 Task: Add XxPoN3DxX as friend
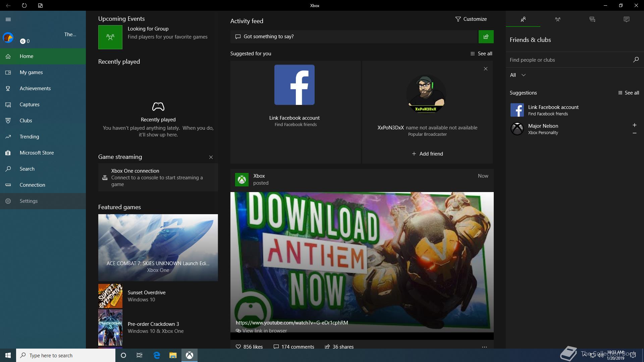(427, 154)
